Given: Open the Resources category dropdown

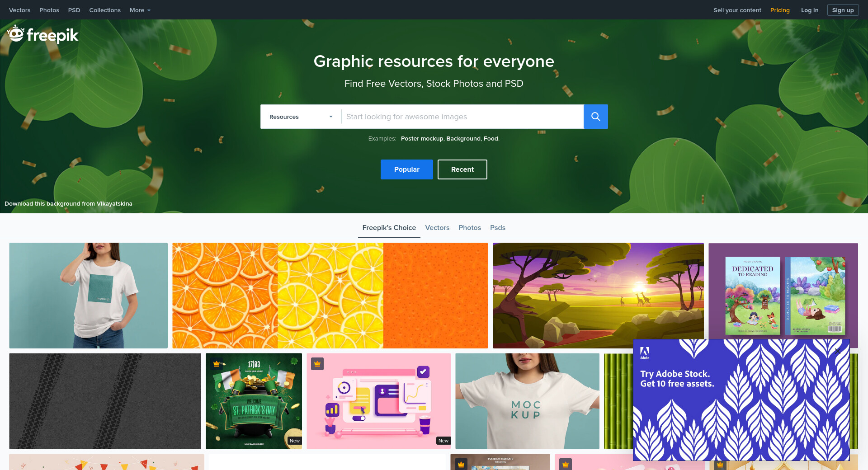Looking at the screenshot, I should pos(301,117).
